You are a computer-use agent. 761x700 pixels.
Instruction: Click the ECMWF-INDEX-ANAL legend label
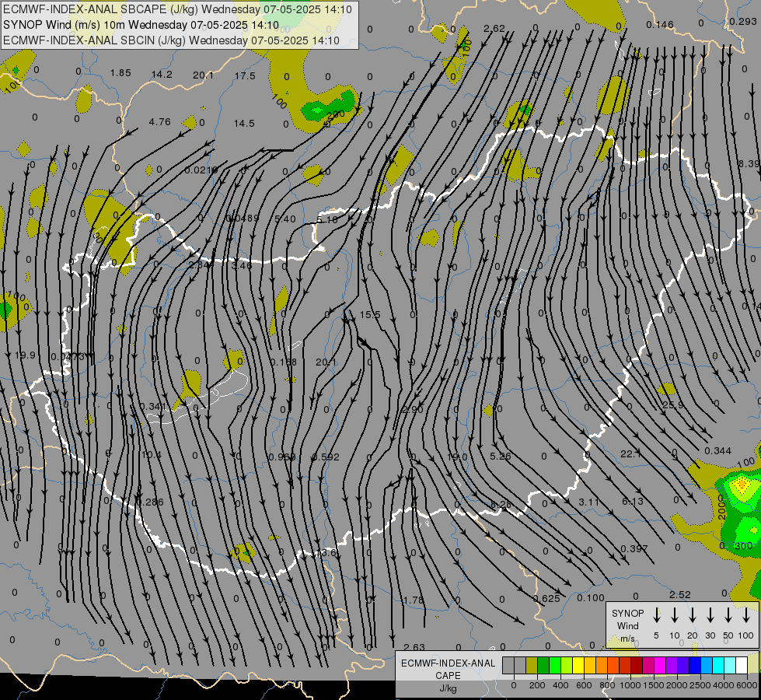tap(448, 663)
